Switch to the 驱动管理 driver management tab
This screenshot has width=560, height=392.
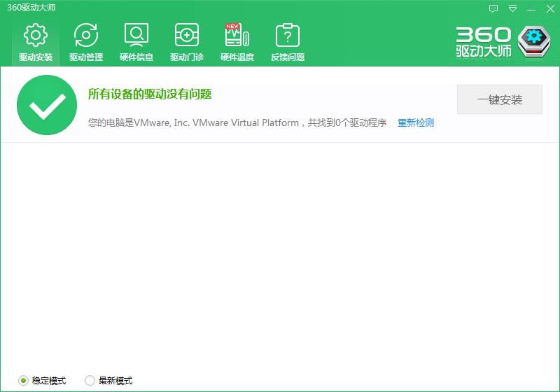[x=86, y=43]
